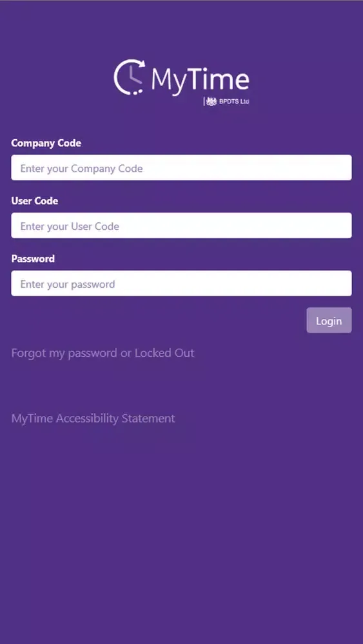Viewport: 363px width, 644px height.
Task: Focus the User Code input field
Action: 181,225
